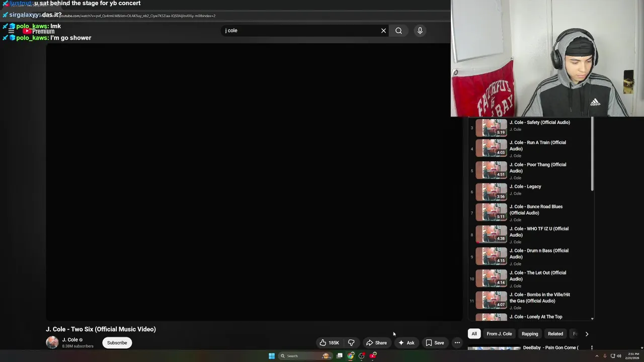This screenshot has width=644, height=362.
Task: Open options menu for DeeBaby video
Action: coord(592,348)
